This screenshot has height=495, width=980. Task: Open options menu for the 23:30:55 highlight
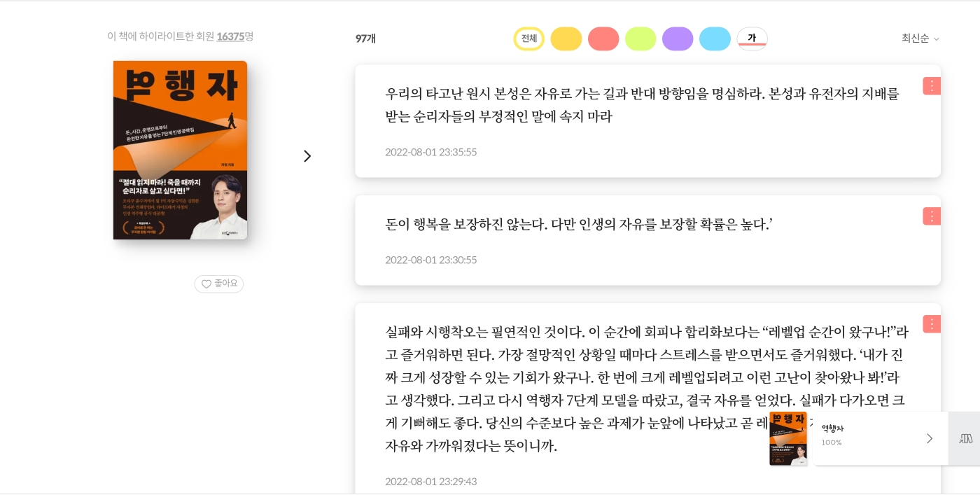coord(932,216)
